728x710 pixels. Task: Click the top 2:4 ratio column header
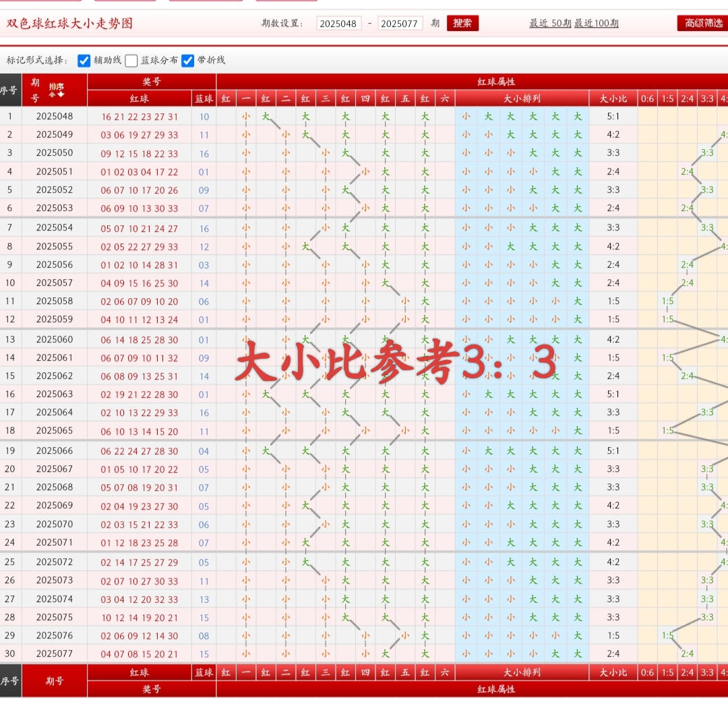coord(687,98)
